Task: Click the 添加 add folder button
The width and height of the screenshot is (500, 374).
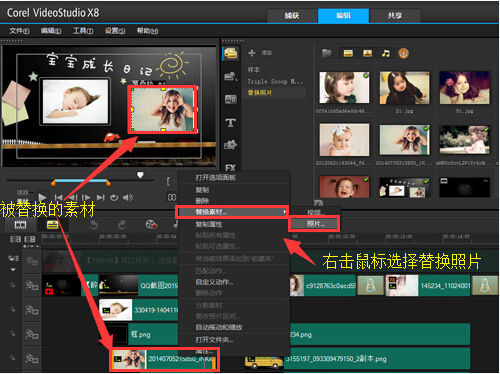Action: [260, 53]
